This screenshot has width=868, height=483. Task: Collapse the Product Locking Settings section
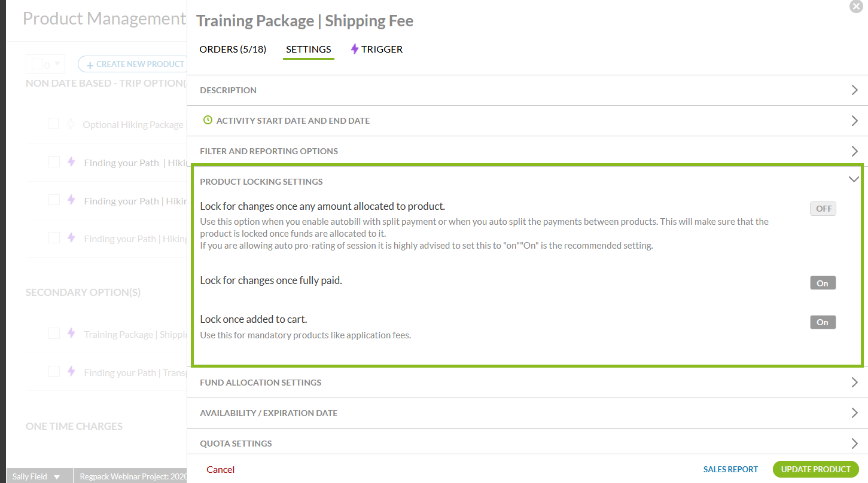(x=854, y=179)
